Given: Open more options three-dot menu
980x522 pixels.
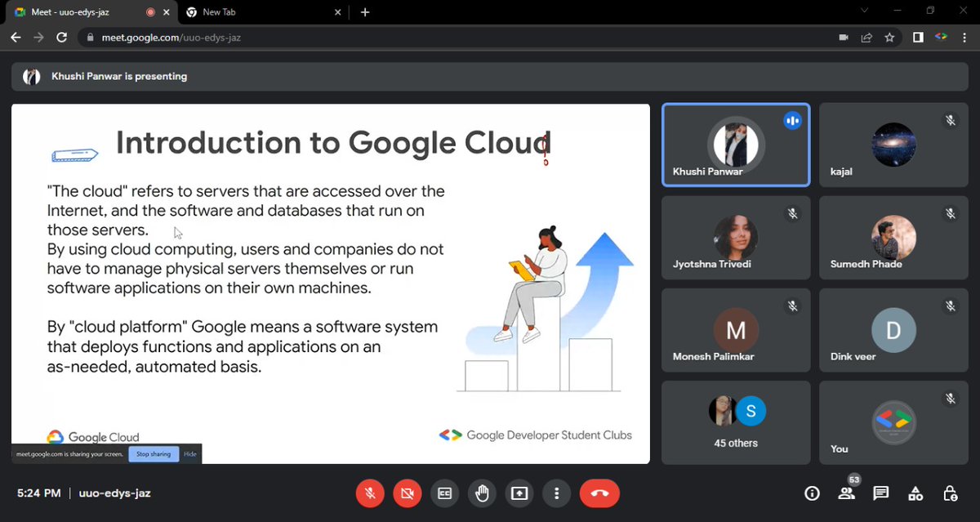Looking at the screenshot, I should pyautogui.click(x=556, y=493).
